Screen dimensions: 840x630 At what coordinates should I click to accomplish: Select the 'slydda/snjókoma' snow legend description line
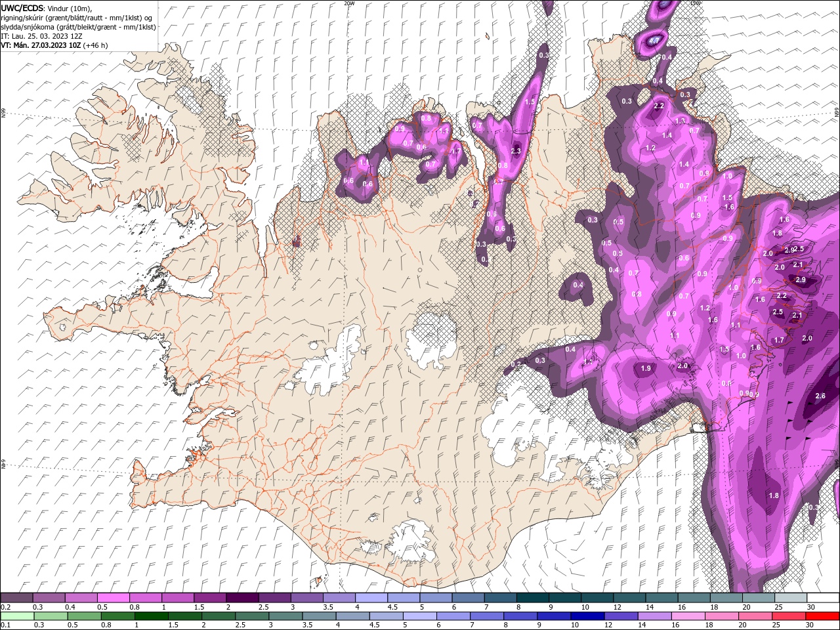[x=78, y=26]
